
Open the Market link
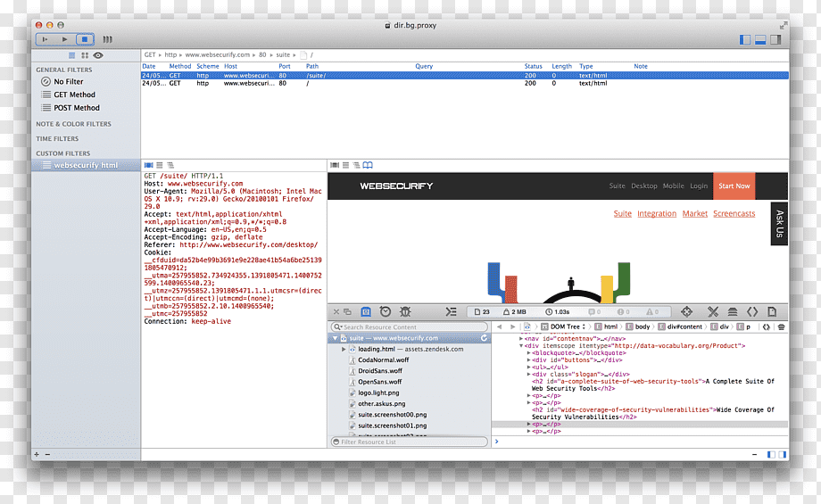pos(695,213)
